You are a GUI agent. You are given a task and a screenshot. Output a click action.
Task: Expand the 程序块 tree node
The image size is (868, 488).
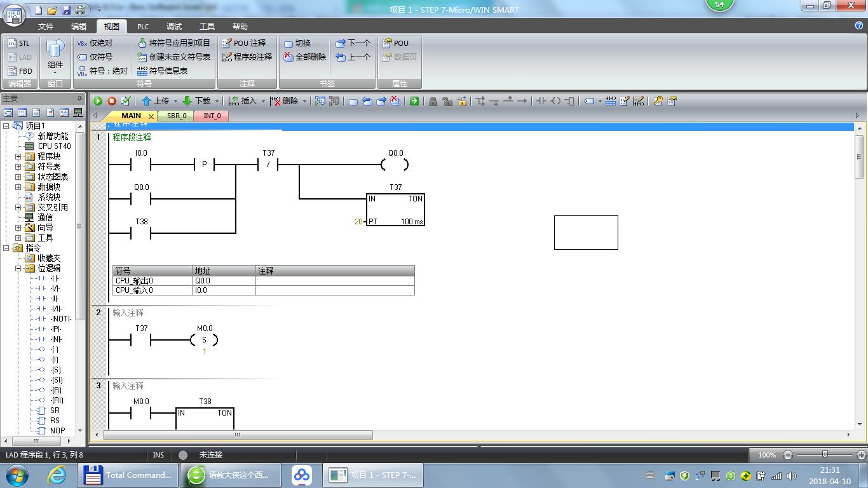18,156
